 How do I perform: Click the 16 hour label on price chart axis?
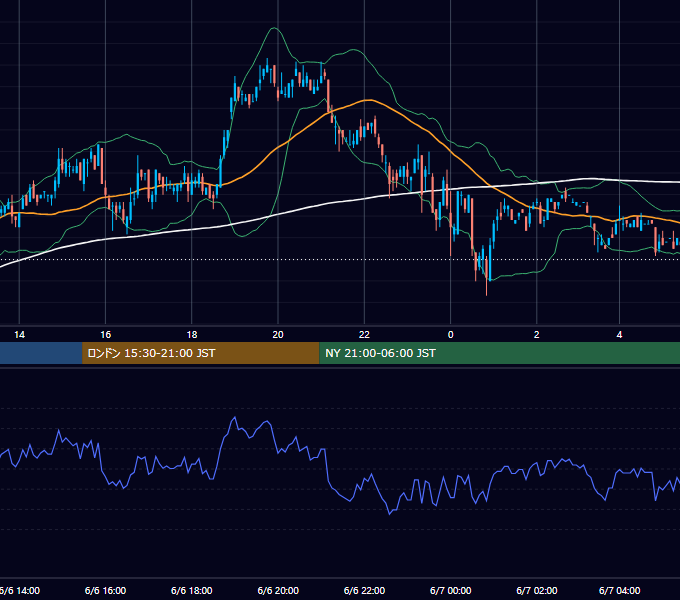point(105,335)
